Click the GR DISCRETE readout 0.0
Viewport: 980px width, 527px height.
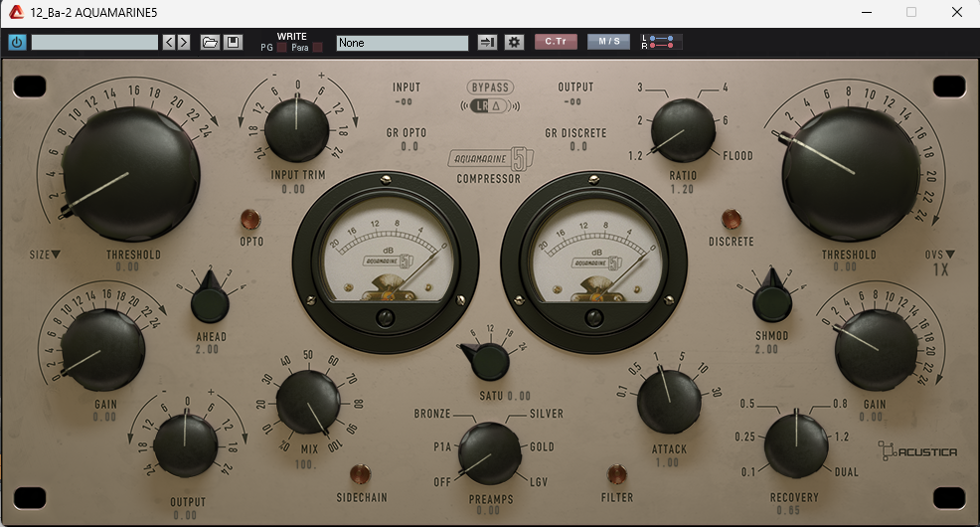coord(578,146)
